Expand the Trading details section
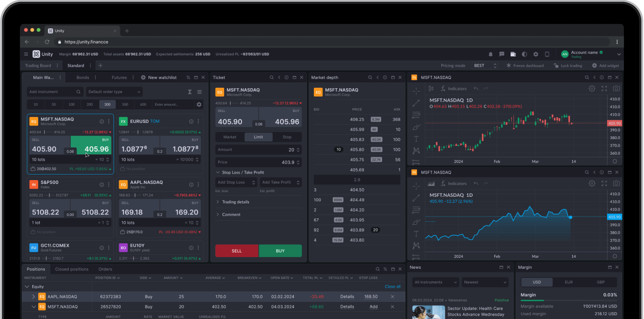The width and height of the screenshot is (644, 319). 233,202
